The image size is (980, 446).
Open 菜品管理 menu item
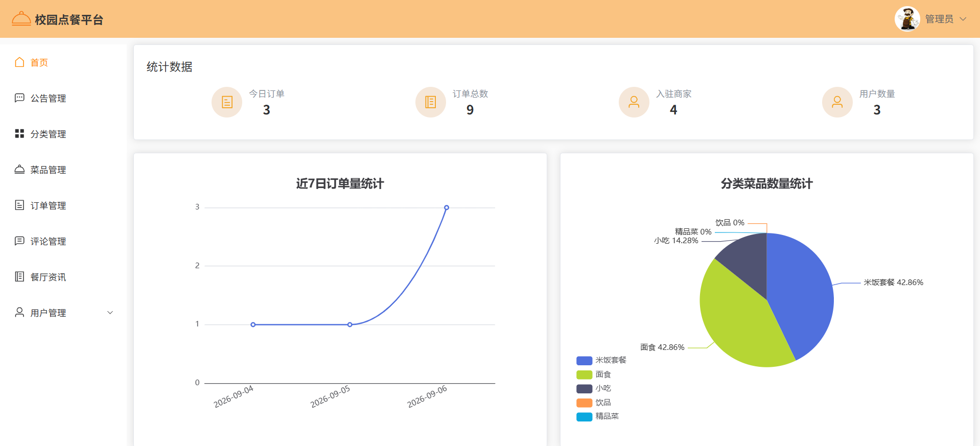63,170
